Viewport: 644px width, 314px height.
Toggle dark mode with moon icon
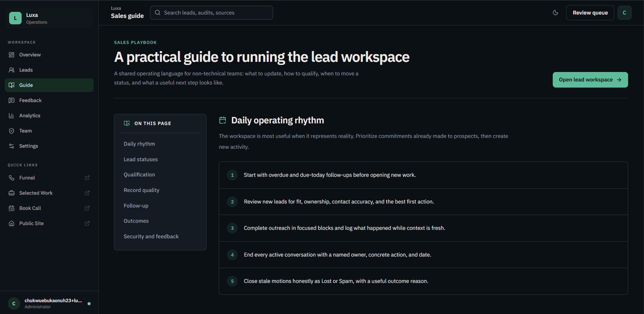coord(555,13)
